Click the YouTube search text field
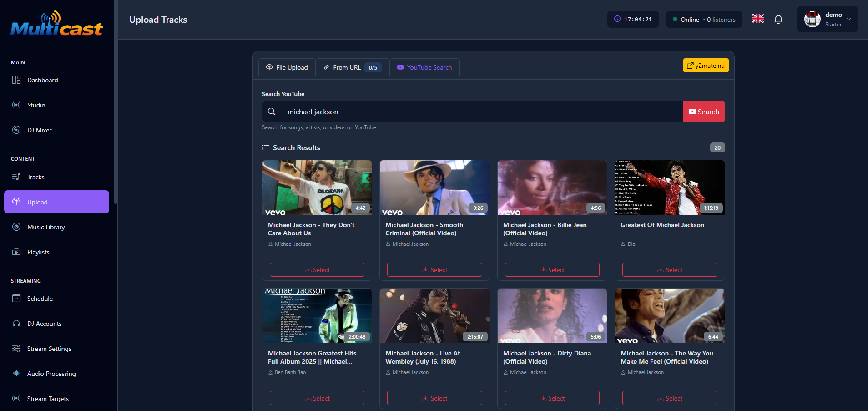Screen dimensions: 868x411 coord(481,112)
